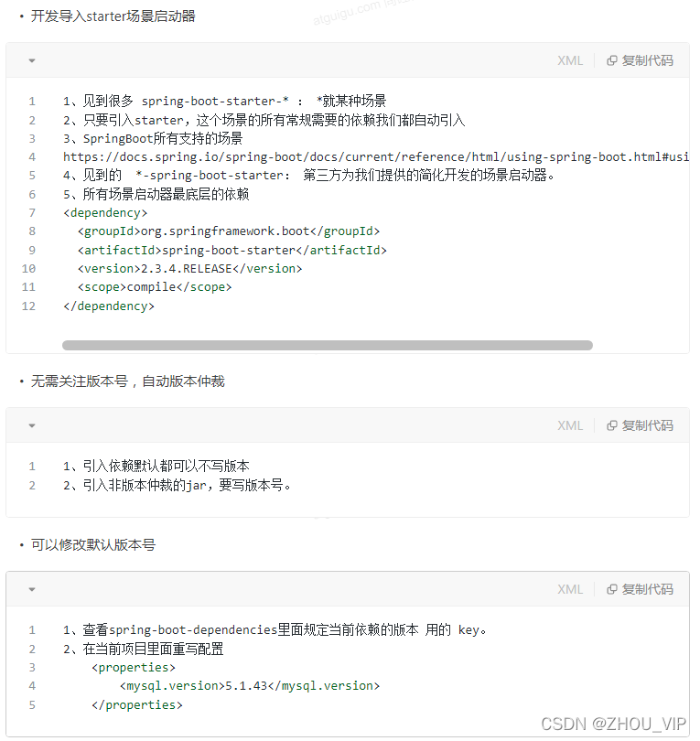Click bullet text 开发导入starter场景启动器

113,16
